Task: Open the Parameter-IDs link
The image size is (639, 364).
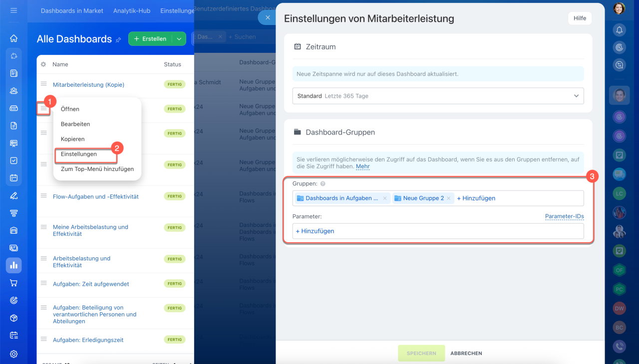Action: tap(565, 216)
